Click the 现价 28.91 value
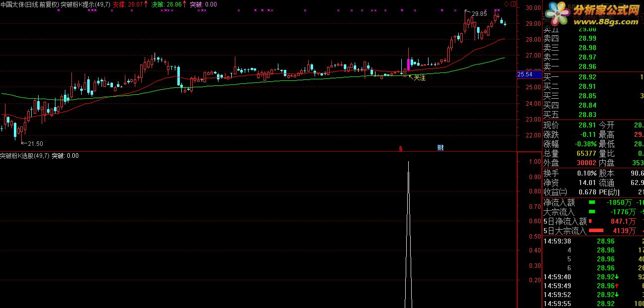Image resolution: width=644 pixels, height=308 pixels. coord(587,125)
